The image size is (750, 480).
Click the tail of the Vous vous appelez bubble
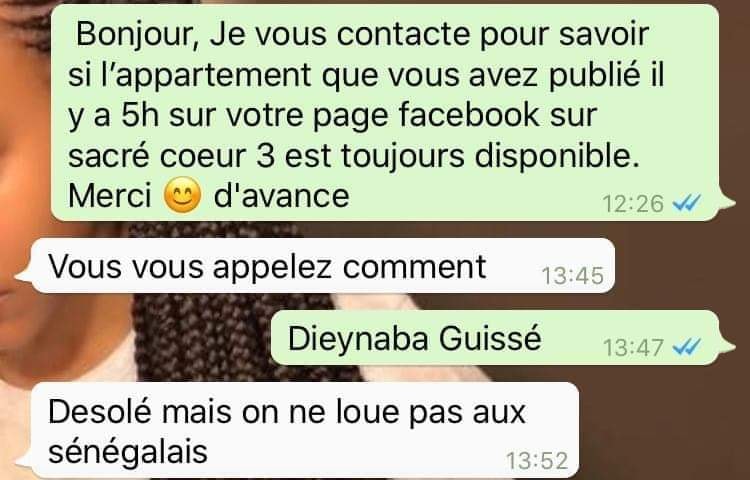point(24,275)
